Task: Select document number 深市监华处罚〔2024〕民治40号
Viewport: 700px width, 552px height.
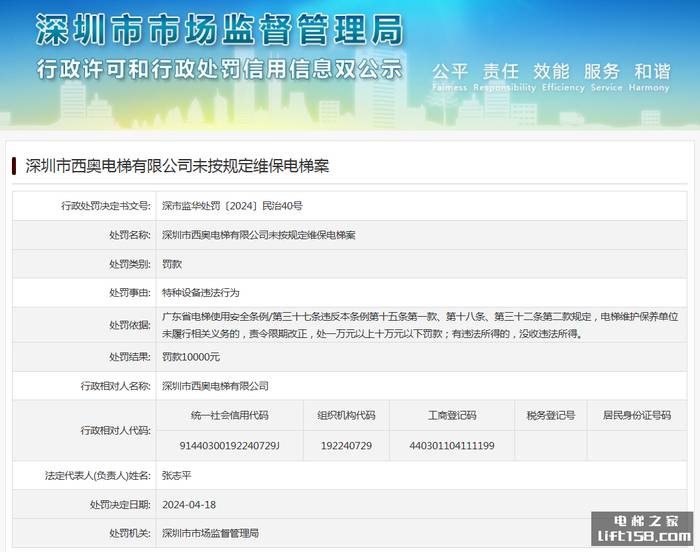Action: (x=232, y=206)
